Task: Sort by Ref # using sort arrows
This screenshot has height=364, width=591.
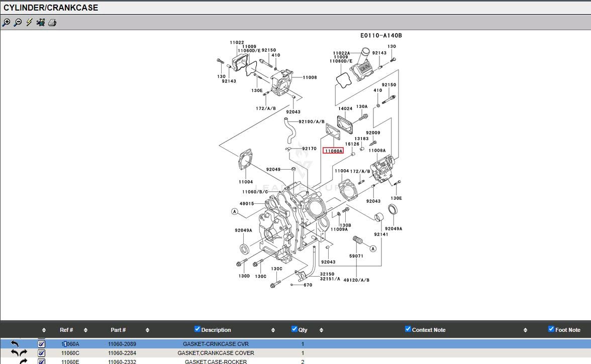Action: pyautogui.click(x=85, y=330)
